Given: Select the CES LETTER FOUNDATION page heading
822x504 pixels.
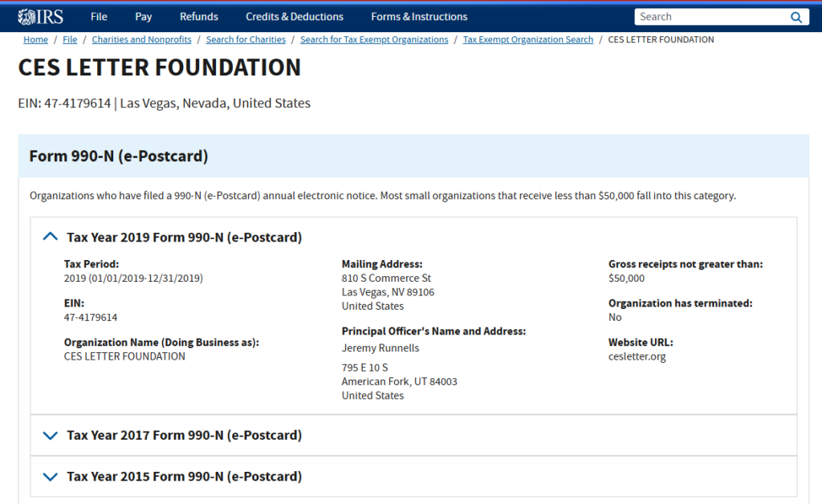Looking at the screenshot, I should tap(159, 68).
